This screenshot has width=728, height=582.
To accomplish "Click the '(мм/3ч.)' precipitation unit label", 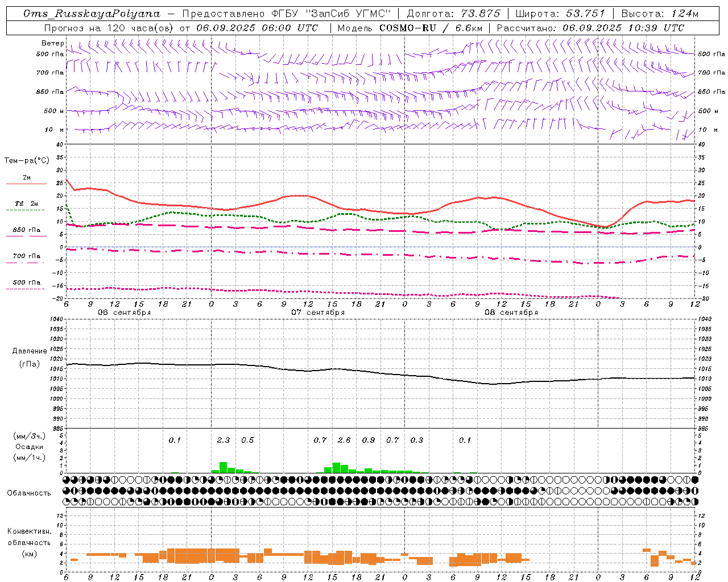I will click(29, 436).
